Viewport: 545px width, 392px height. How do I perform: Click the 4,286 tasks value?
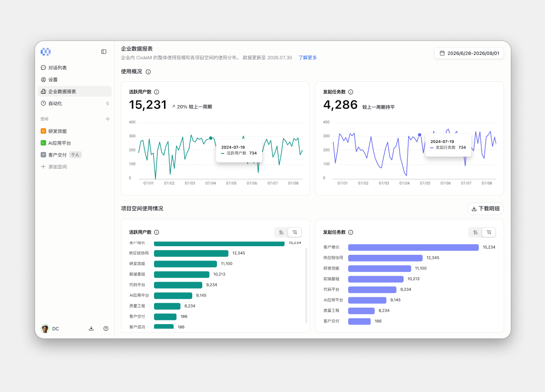coord(340,105)
